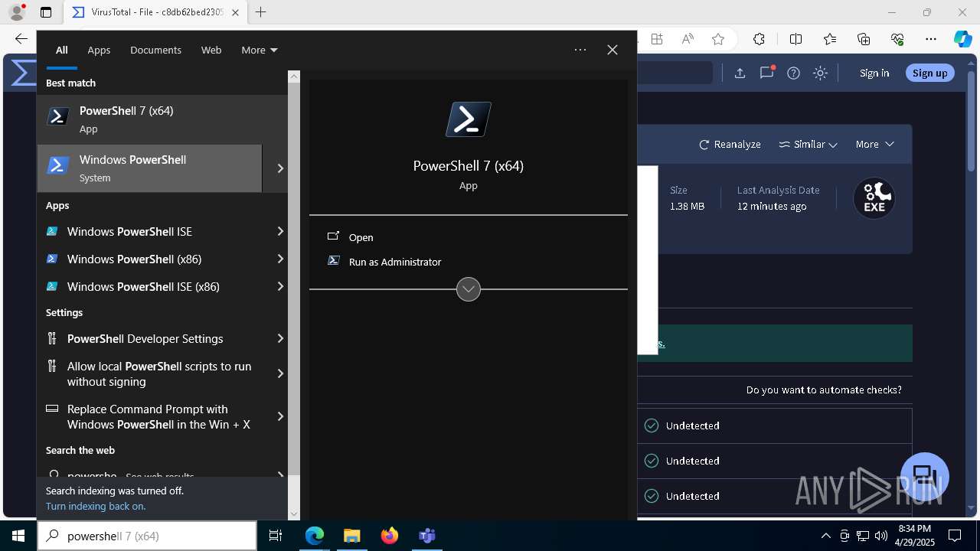
Task: Expand more actions chevron in preview pane
Action: [469, 289]
